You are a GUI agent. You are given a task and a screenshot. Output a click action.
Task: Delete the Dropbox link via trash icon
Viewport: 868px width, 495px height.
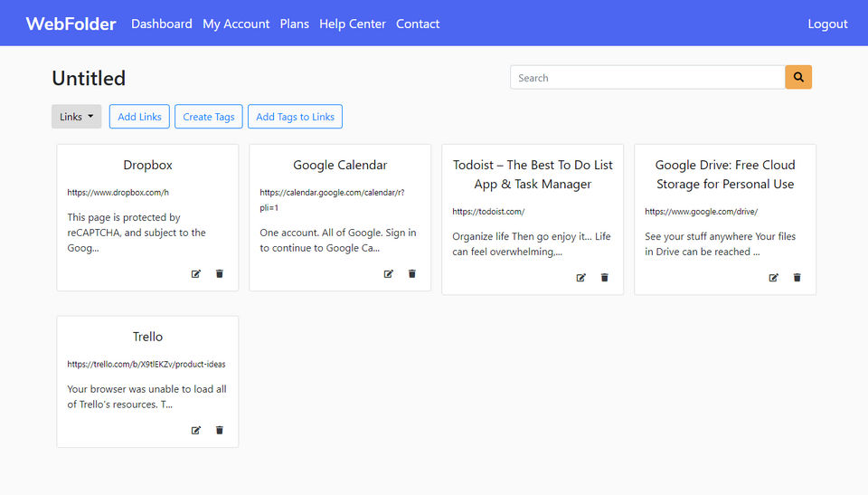(x=220, y=274)
